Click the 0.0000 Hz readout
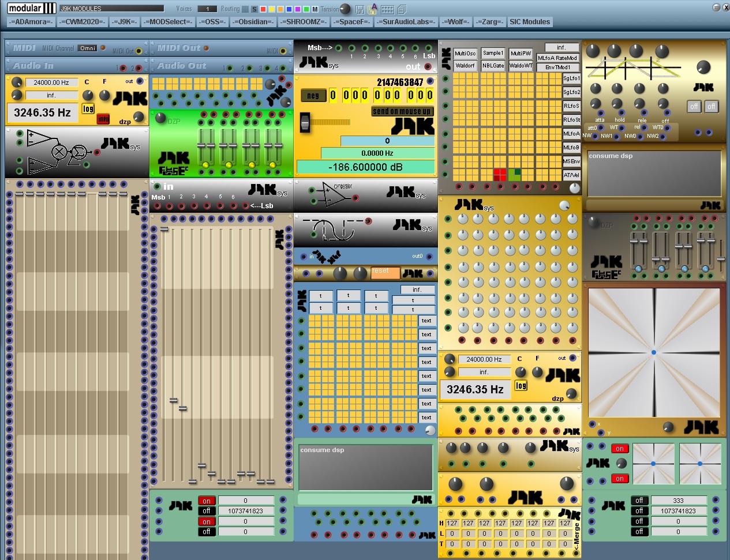730x560 pixels. [x=377, y=153]
